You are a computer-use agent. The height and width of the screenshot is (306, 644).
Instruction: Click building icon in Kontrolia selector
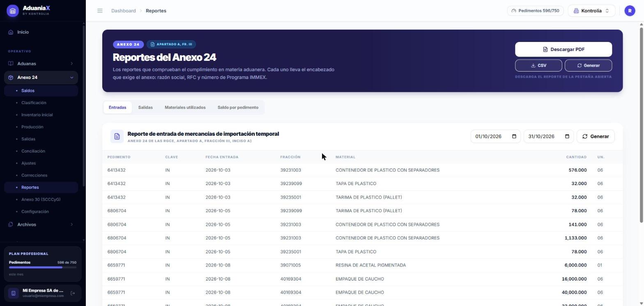[x=576, y=11]
